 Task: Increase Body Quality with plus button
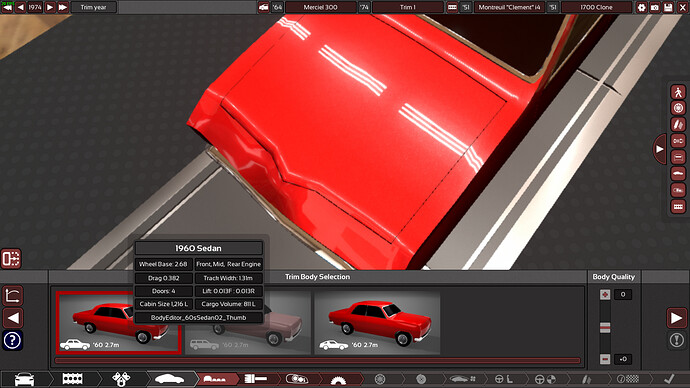click(x=605, y=294)
